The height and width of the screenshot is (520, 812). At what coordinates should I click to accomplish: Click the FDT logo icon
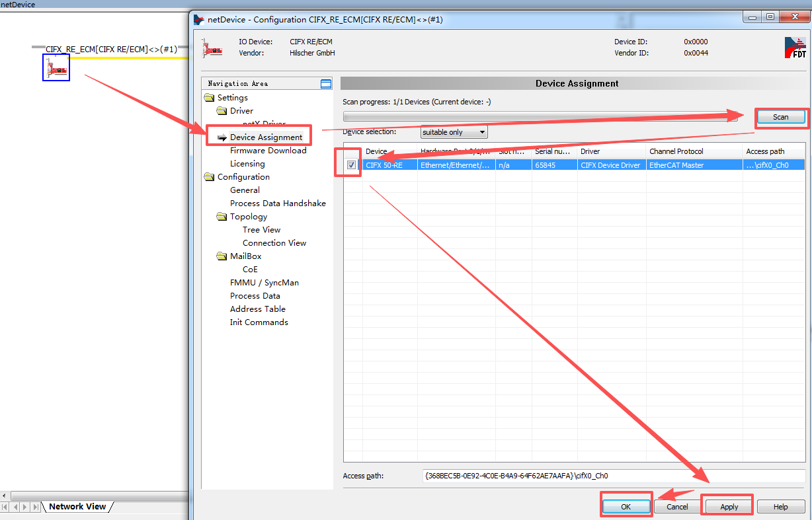tap(795, 48)
